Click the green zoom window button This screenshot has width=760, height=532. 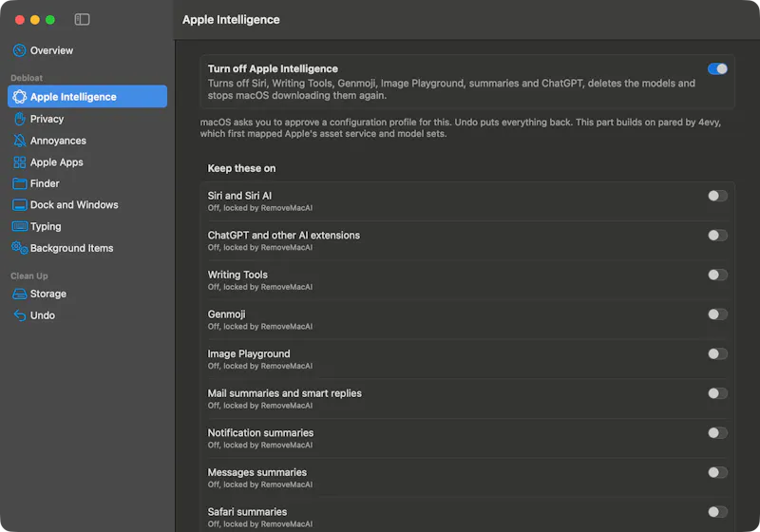(x=50, y=20)
